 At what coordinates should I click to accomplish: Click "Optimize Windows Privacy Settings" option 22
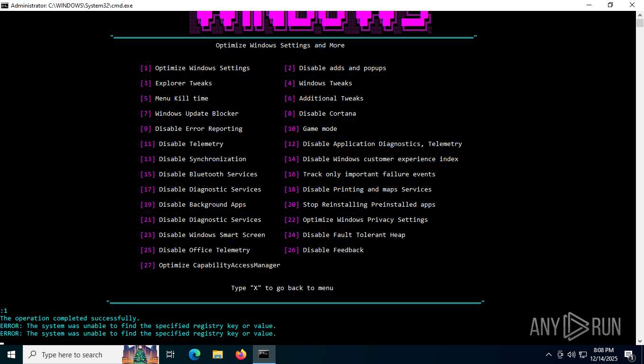(365, 220)
